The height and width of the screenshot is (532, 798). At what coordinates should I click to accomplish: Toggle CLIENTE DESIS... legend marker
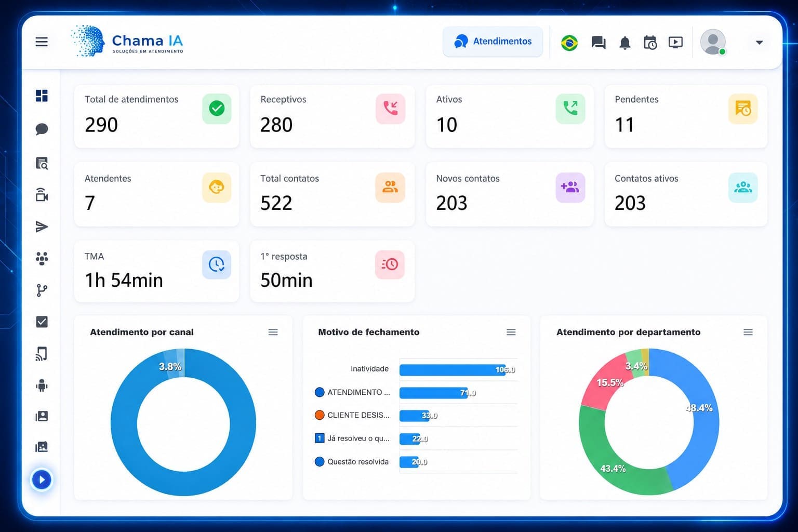click(x=320, y=415)
